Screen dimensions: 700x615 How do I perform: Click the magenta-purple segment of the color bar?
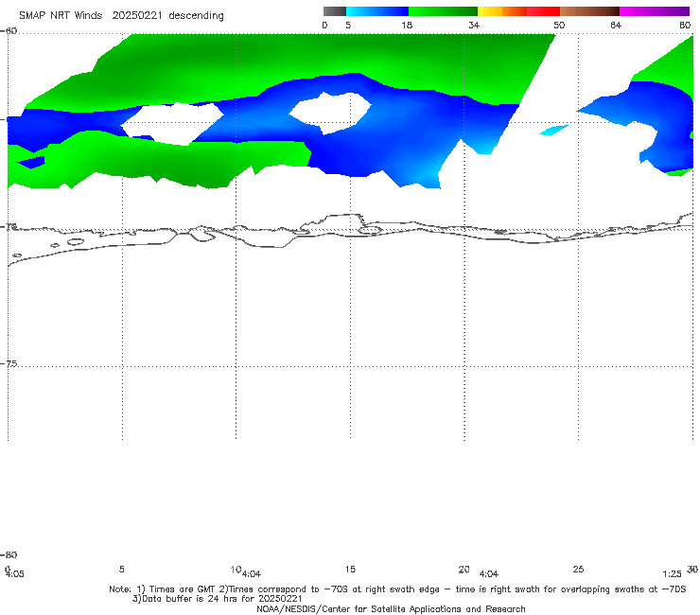click(x=655, y=11)
